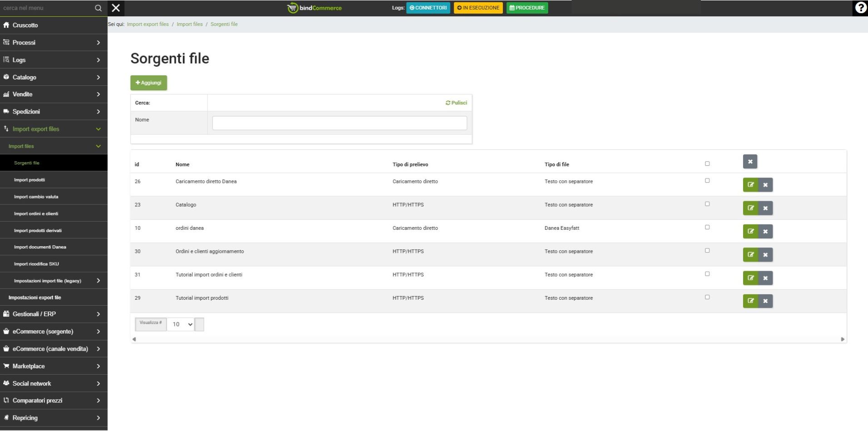
Task: Edit the Catalogo source row
Action: (750, 208)
